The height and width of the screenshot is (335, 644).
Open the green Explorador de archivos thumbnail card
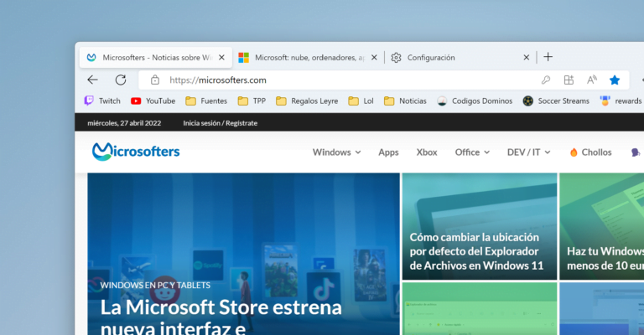[480, 309]
